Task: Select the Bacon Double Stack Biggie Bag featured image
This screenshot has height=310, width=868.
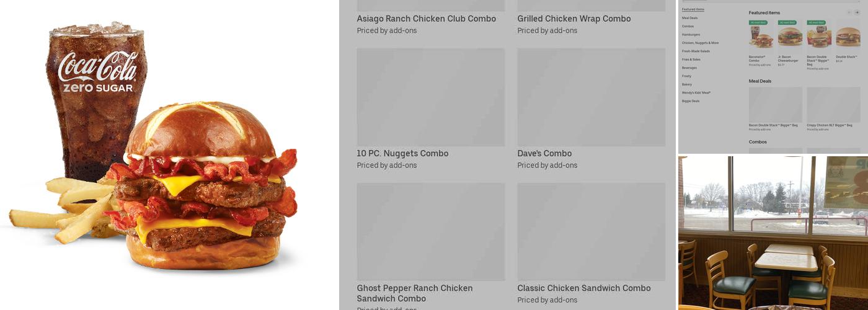Action: pos(819,37)
